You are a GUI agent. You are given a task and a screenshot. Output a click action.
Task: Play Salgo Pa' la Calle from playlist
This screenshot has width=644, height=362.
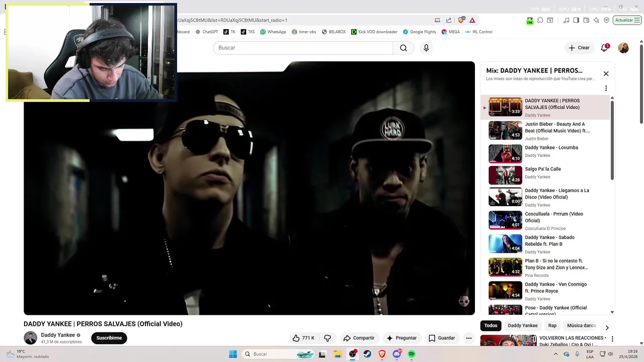[x=545, y=175]
